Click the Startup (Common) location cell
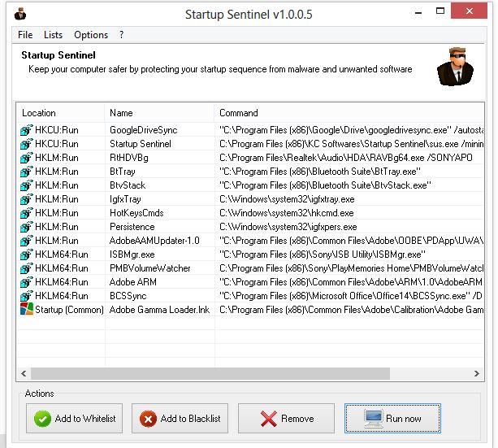The height and width of the screenshot is (448, 498). (69, 310)
